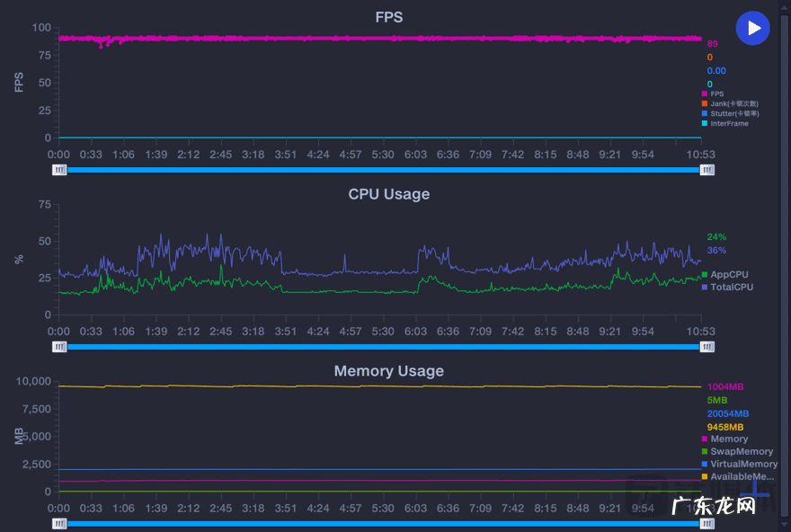Toggle VirtualMemory legend entry

point(740,464)
